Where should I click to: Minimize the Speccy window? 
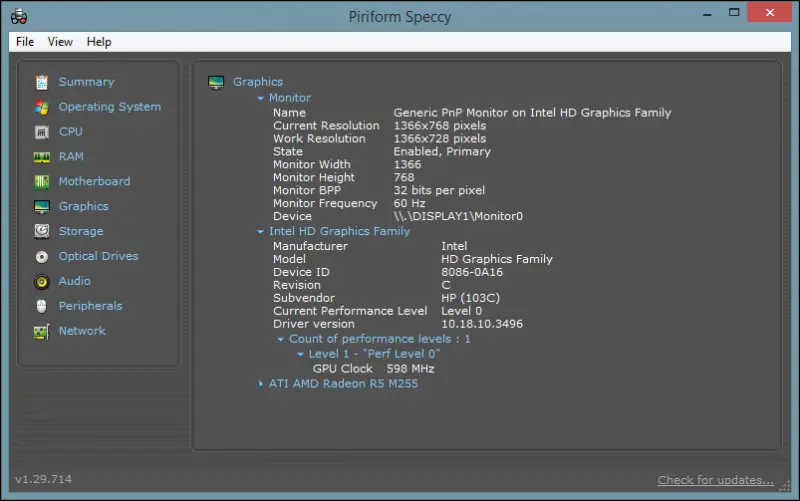coord(707,14)
